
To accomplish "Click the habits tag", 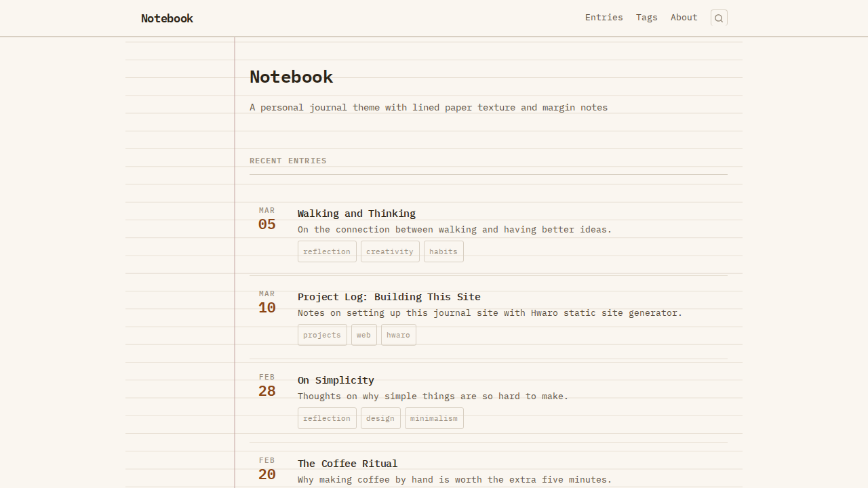I will coord(443,251).
